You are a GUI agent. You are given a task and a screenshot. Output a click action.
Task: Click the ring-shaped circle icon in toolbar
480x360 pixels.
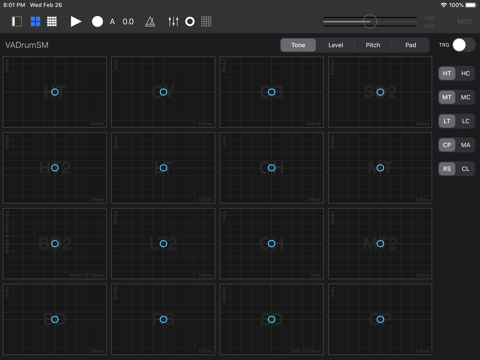click(x=190, y=22)
